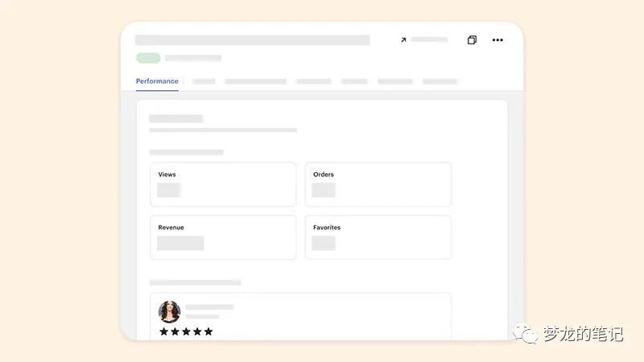644x362 pixels.
Task: Click the external link arrow icon
Action: click(403, 39)
